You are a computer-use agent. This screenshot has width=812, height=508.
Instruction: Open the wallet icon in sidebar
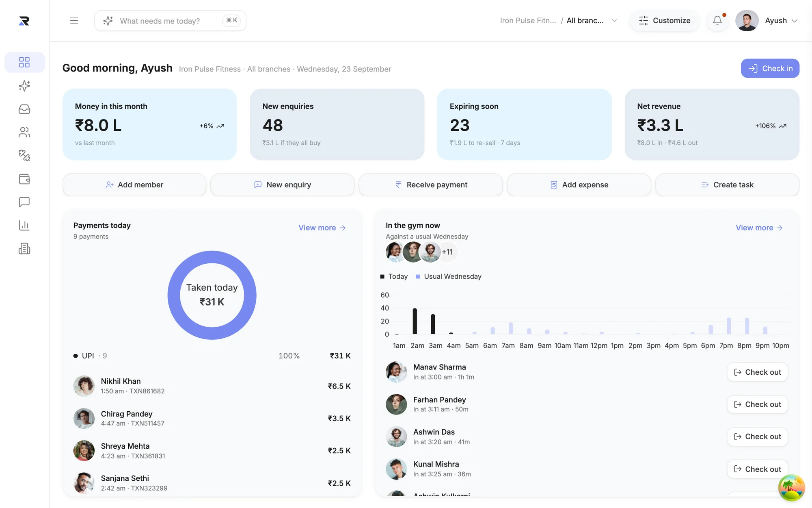24,179
